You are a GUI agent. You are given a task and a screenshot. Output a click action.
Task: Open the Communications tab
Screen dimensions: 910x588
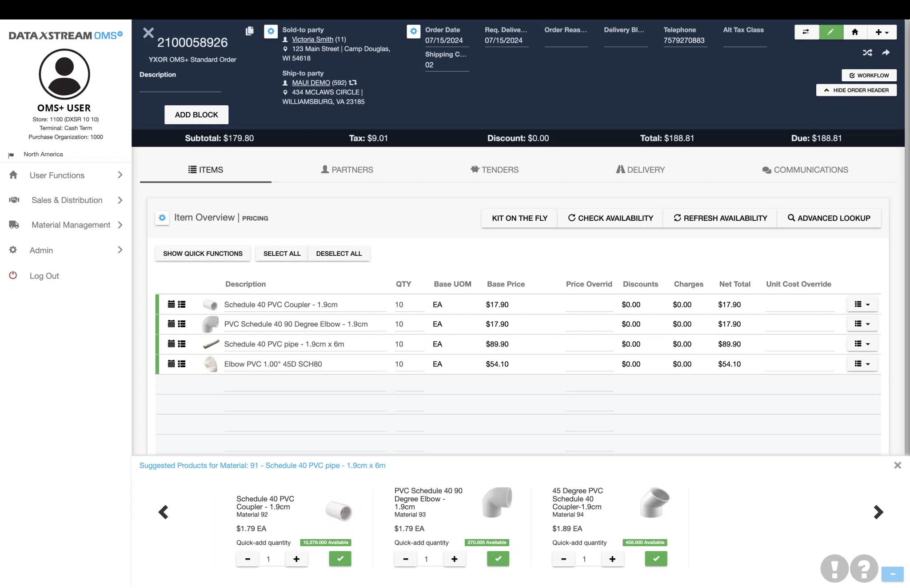804,170
